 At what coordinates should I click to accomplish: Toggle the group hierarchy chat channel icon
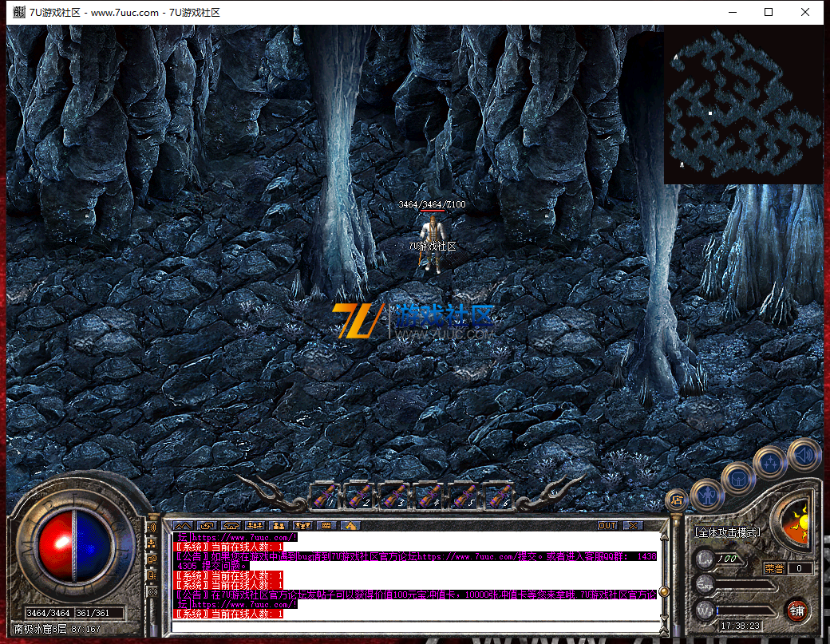(x=152, y=543)
